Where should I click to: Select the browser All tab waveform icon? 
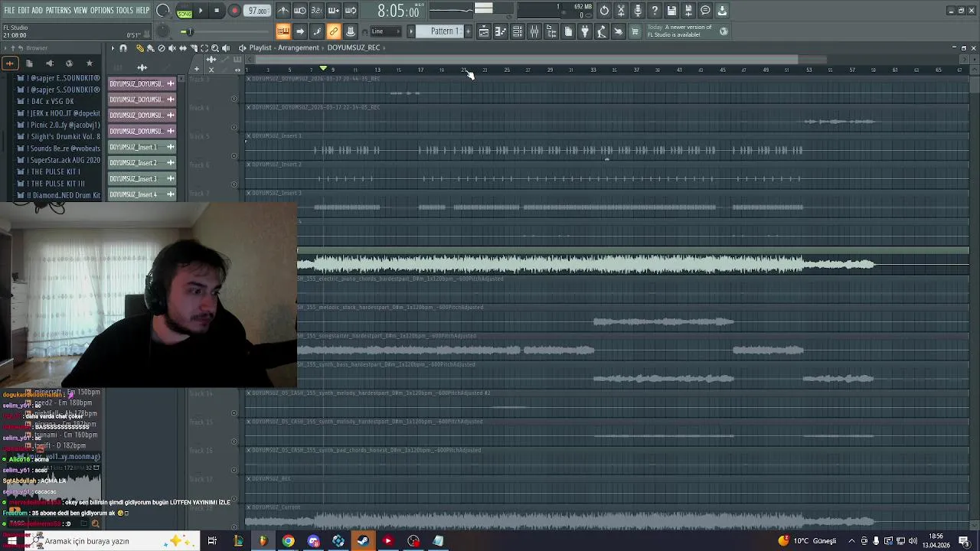[10, 64]
